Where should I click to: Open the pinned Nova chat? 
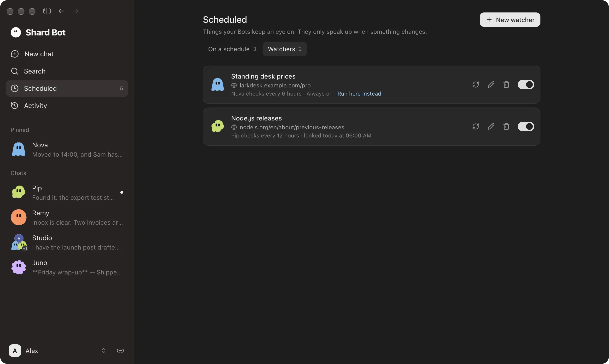click(67, 150)
